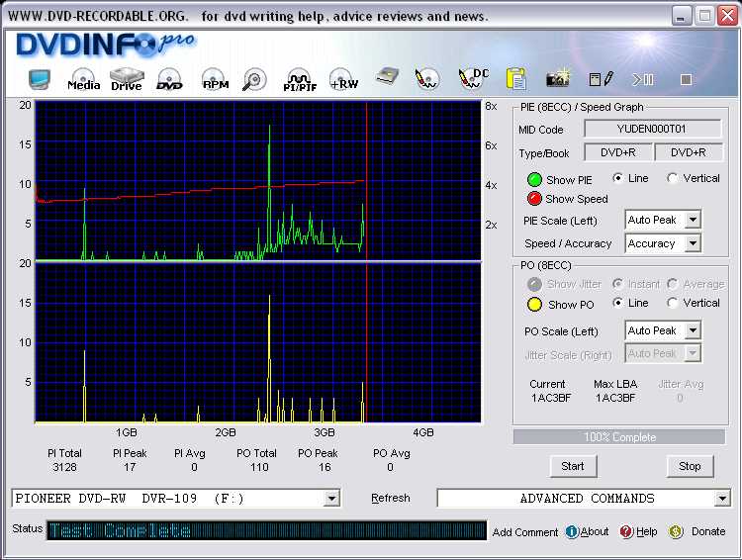Select the Average jitter option

tap(672, 284)
